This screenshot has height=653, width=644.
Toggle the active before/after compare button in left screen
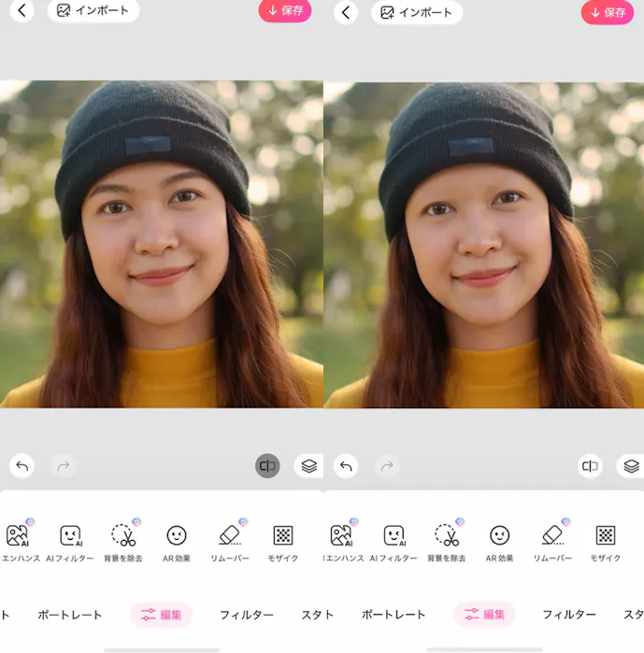coord(267,465)
